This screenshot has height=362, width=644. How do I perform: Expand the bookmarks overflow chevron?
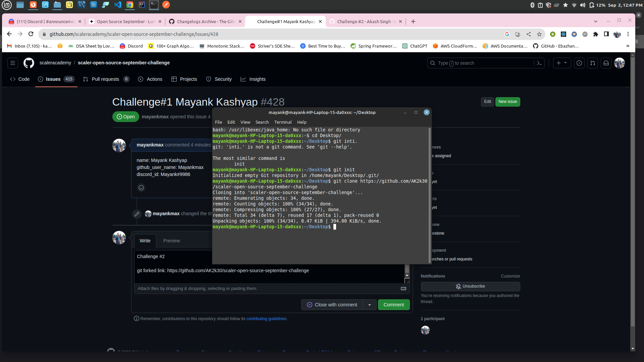tap(628, 46)
